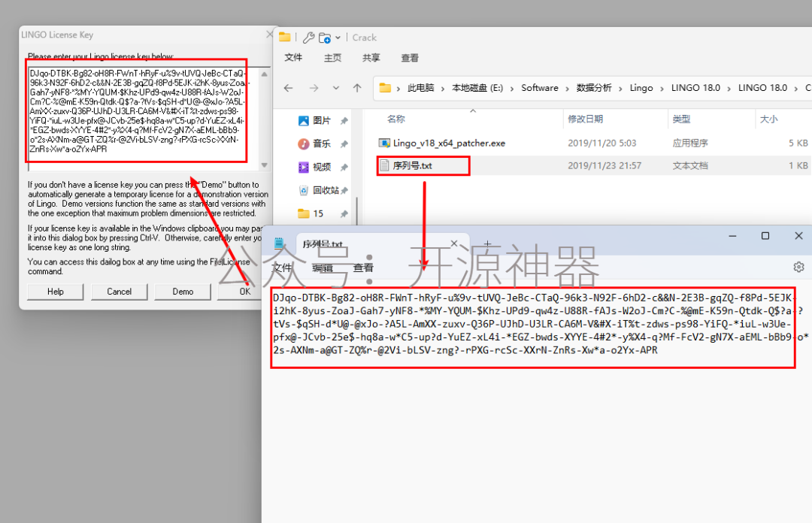
Task: Maximize the Notepad window
Action: (765, 236)
